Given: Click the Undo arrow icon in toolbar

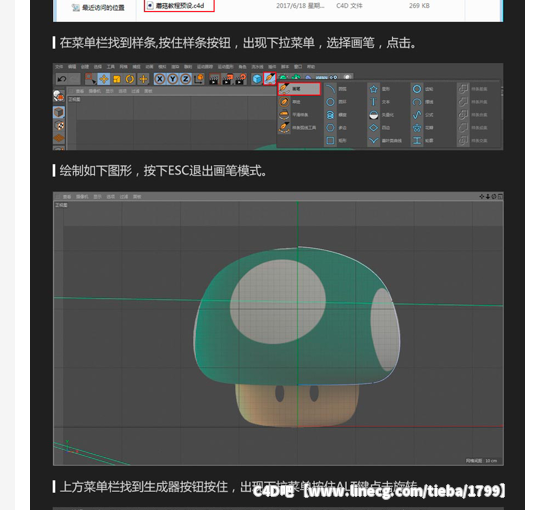Looking at the screenshot, I should pyautogui.click(x=62, y=79).
